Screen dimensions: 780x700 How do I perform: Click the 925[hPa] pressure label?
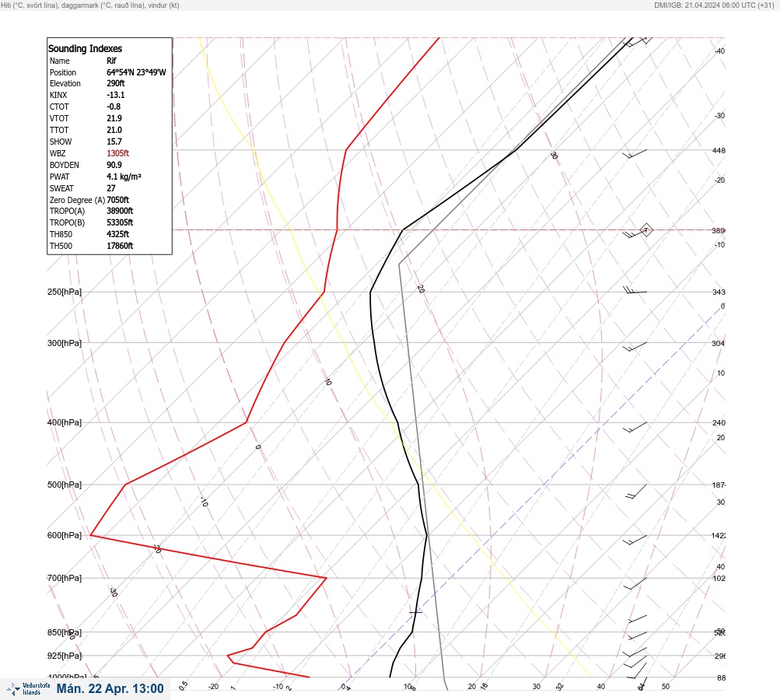tap(65, 656)
